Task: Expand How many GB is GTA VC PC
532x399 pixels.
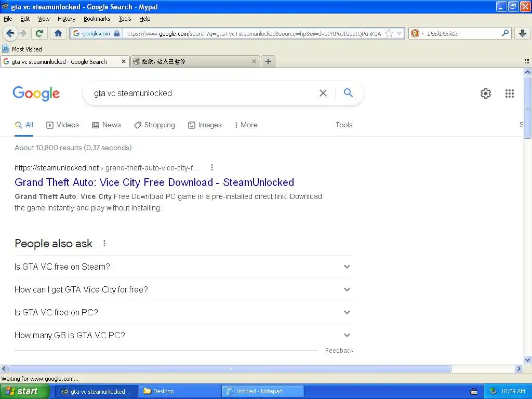Action: 183,335
